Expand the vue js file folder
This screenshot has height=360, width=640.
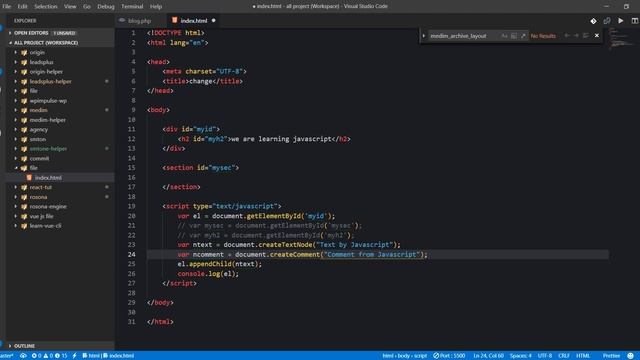coord(16,216)
